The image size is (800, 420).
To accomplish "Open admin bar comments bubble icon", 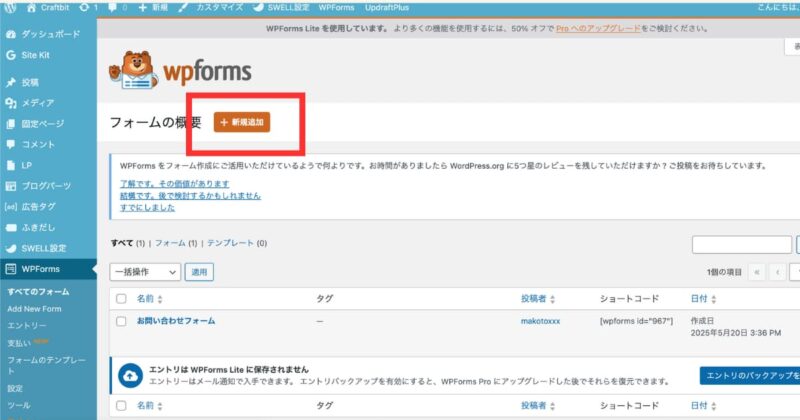I will pyautogui.click(x=112, y=8).
